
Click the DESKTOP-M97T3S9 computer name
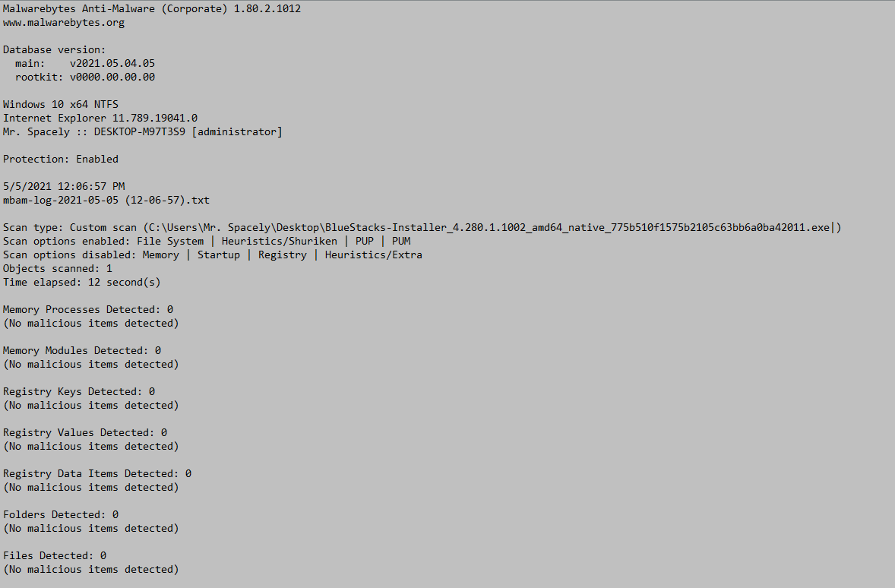pyautogui.click(x=140, y=132)
